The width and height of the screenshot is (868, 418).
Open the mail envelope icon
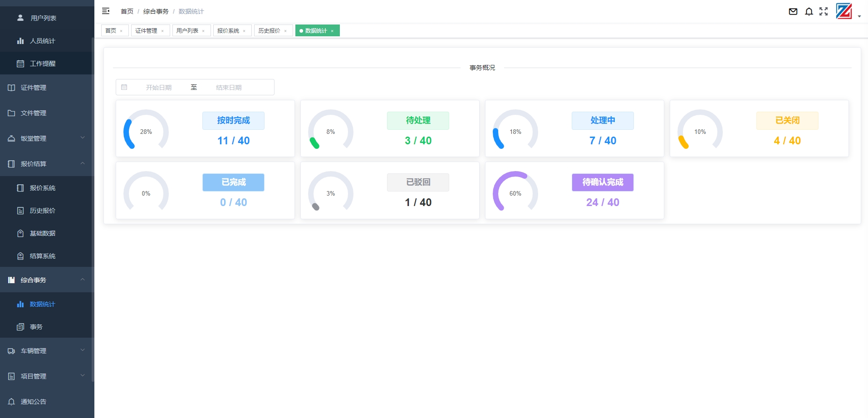pyautogui.click(x=793, y=11)
